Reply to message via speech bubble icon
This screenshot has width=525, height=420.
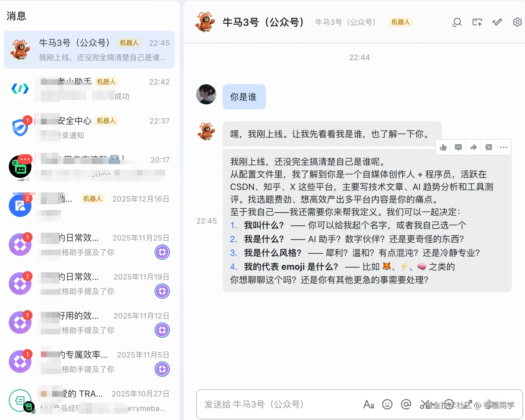coord(458,147)
